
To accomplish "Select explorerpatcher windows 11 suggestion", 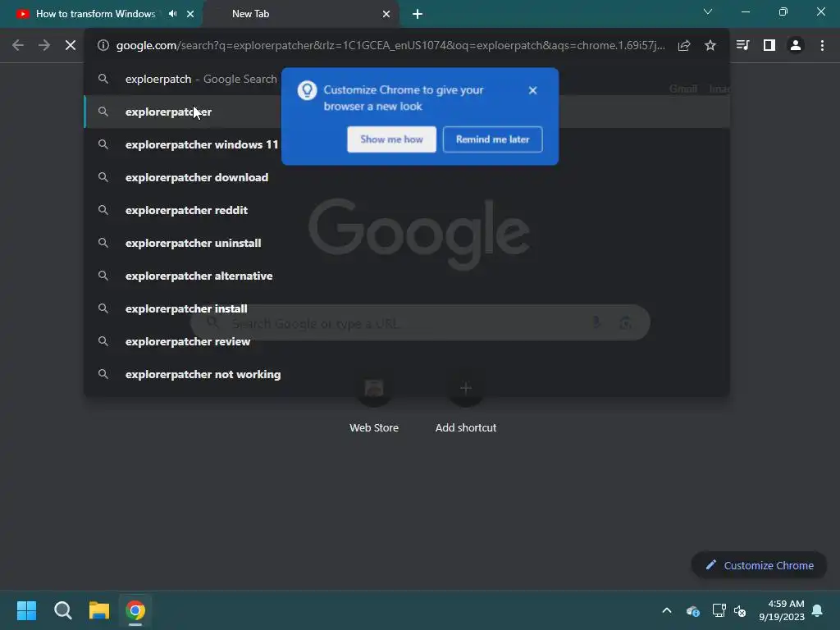I will tap(407, 144).
